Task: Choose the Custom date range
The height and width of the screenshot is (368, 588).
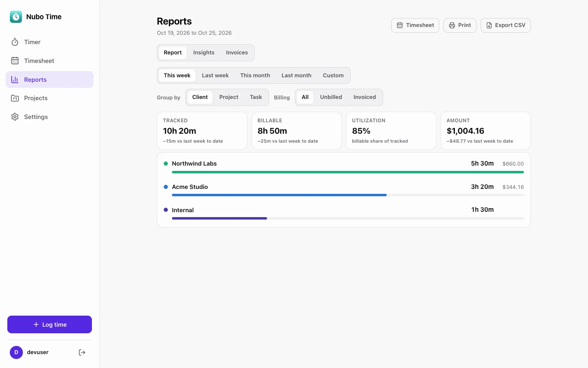Action: pyautogui.click(x=333, y=76)
